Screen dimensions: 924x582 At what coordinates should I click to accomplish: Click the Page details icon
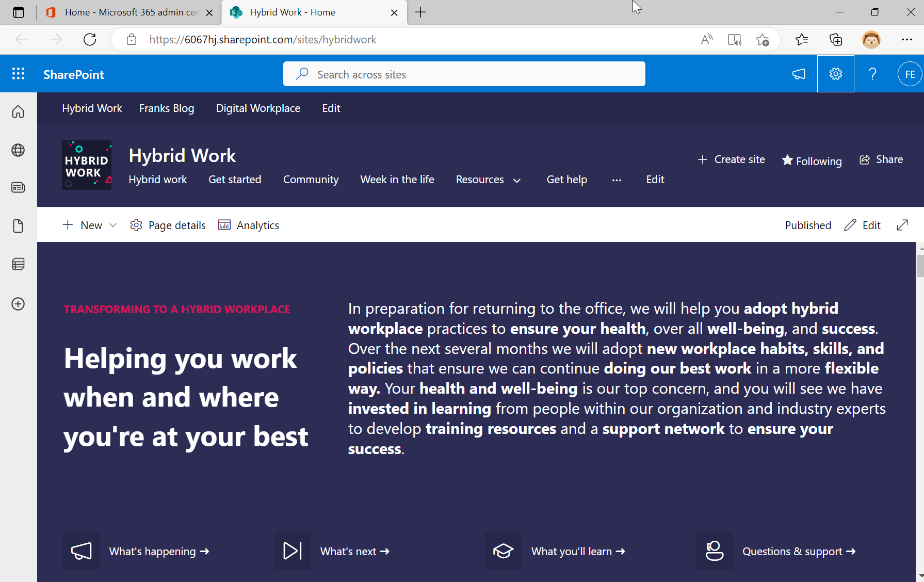pos(136,225)
